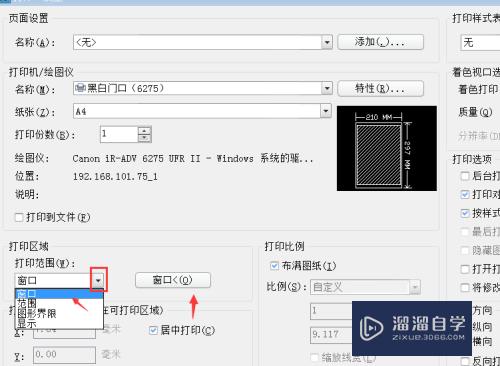
Task: Click the 特性 properties button
Action: 380,88
